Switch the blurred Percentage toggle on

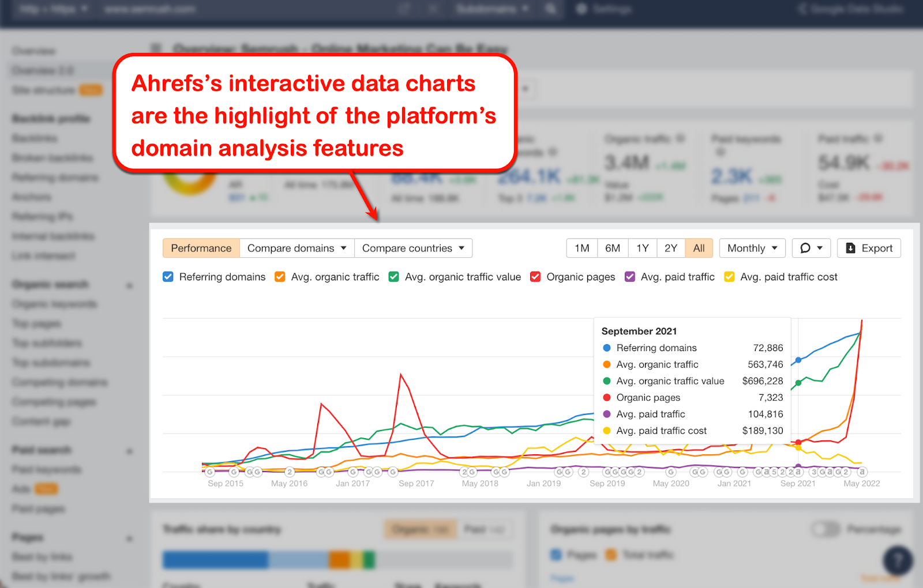pyautogui.click(x=826, y=529)
